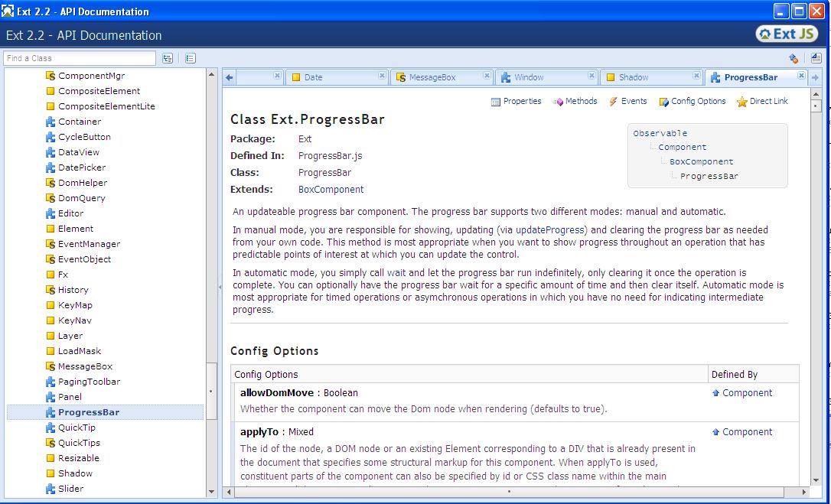
Task: Click the History singleton icon
Action: [51, 290]
